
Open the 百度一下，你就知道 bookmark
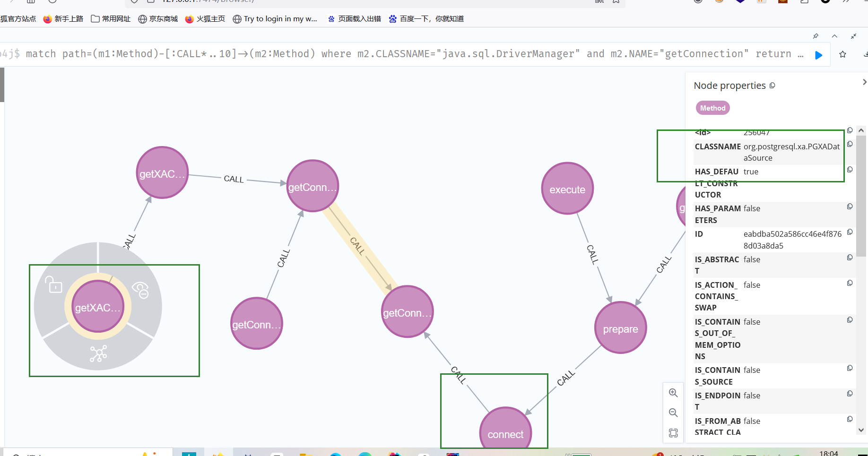point(426,19)
